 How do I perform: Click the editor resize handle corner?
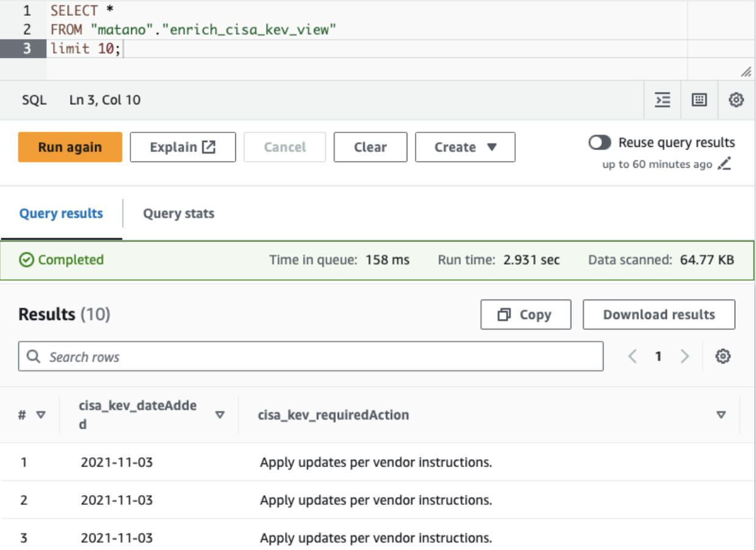[746, 72]
